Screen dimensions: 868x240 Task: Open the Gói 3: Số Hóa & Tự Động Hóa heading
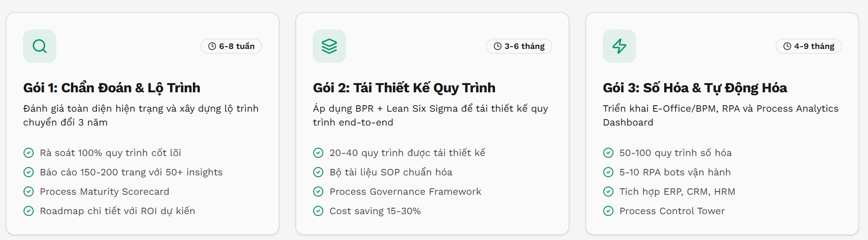pyautogui.click(x=695, y=88)
